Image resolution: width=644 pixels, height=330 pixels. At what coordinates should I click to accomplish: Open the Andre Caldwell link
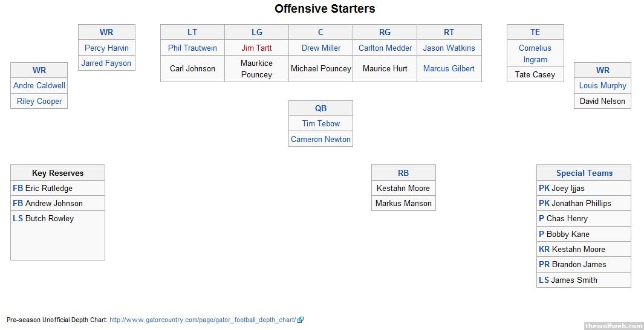39,85
